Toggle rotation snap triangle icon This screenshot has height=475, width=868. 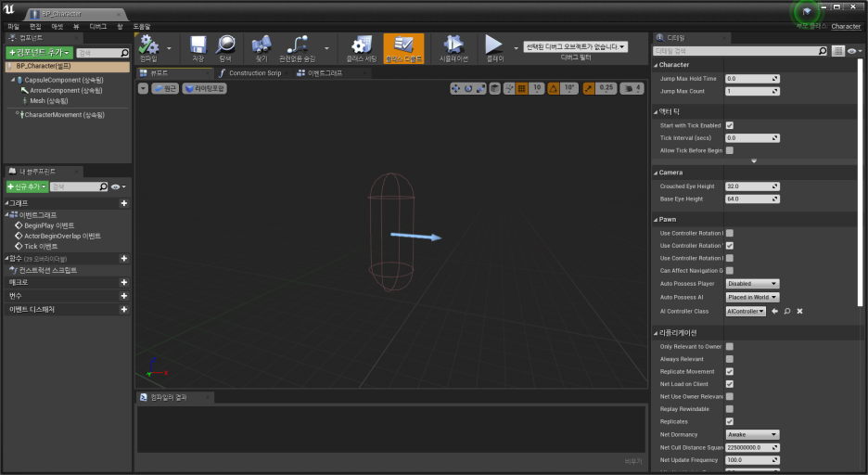pos(553,88)
